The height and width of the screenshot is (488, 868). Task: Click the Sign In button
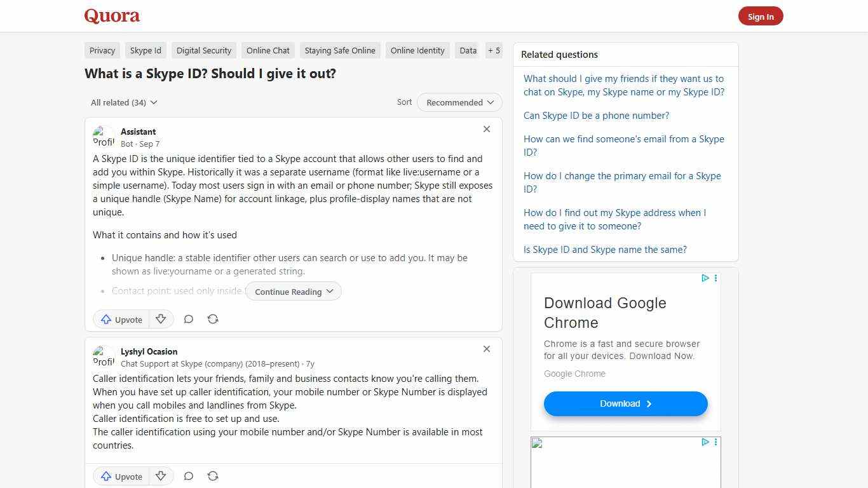tap(761, 16)
